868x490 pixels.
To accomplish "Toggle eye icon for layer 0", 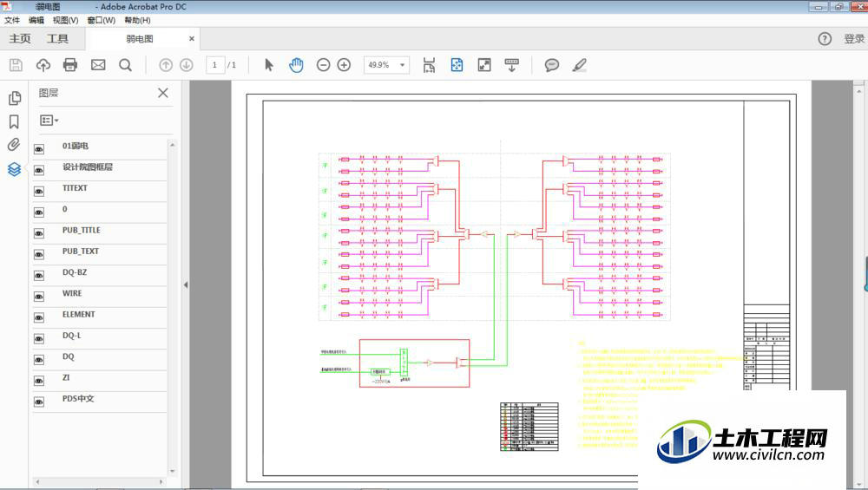I will pyautogui.click(x=39, y=212).
